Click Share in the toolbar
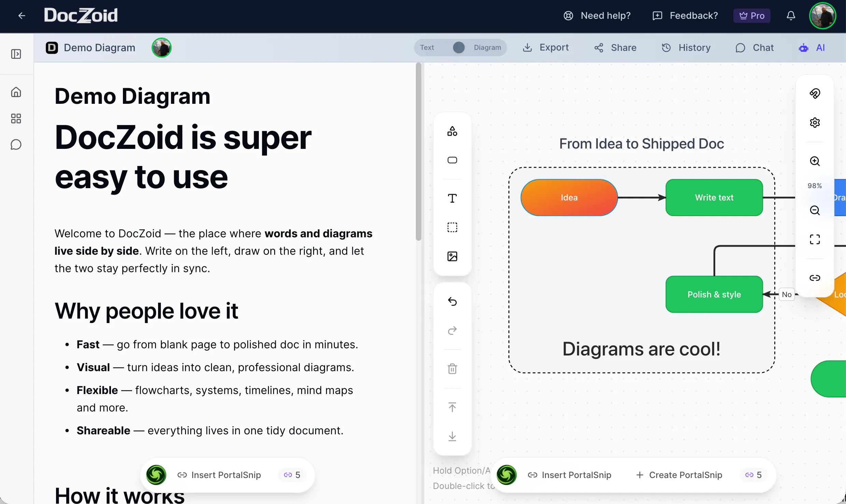 615,48
